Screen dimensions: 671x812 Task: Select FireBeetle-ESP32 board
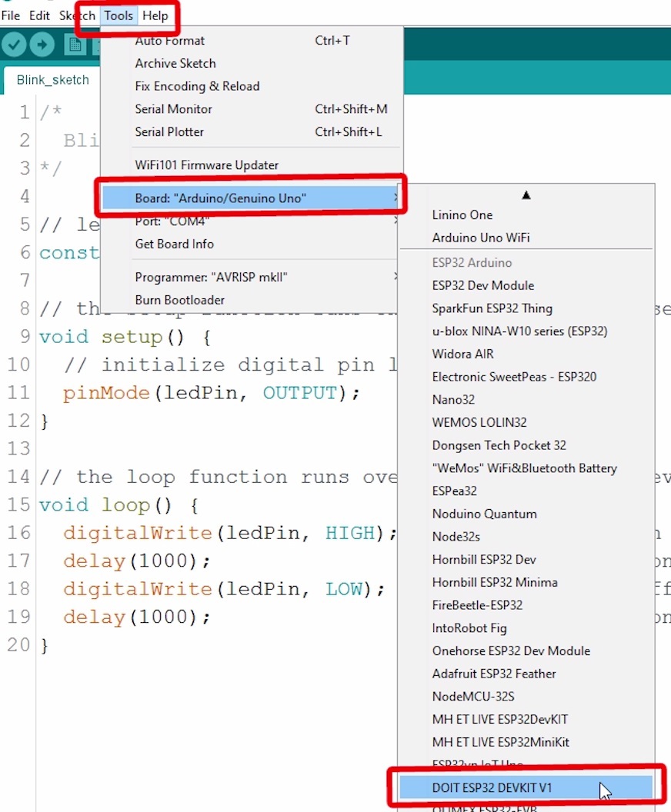click(526, 605)
